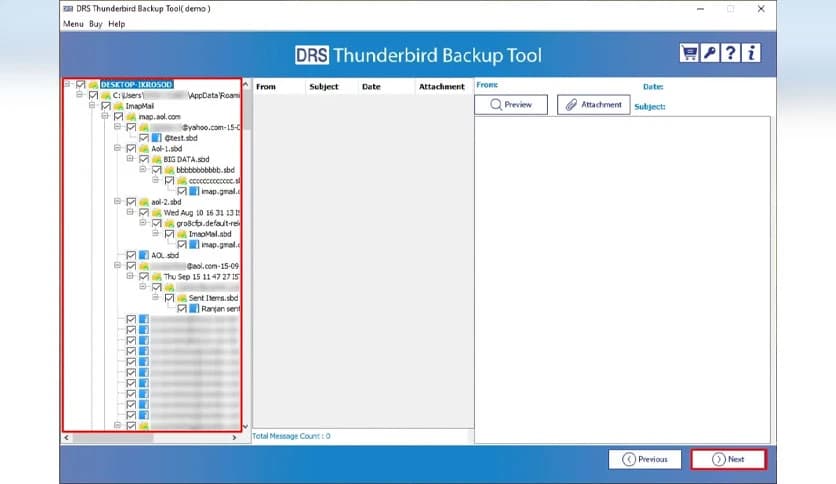This screenshot has height=484, width=836.
Task: Select the Ranjan sent tree item
Action: click(x=220, y=309)
